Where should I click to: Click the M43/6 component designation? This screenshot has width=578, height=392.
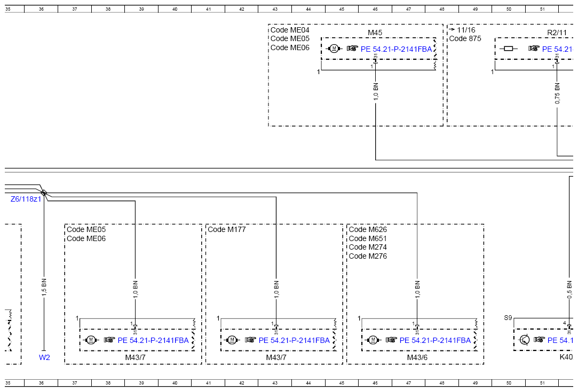417,357
